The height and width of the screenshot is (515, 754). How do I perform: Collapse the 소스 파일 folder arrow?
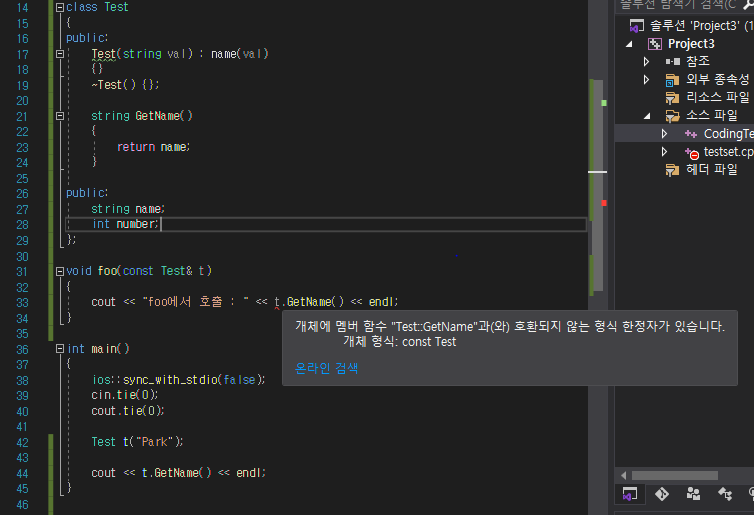click(647, 116)
